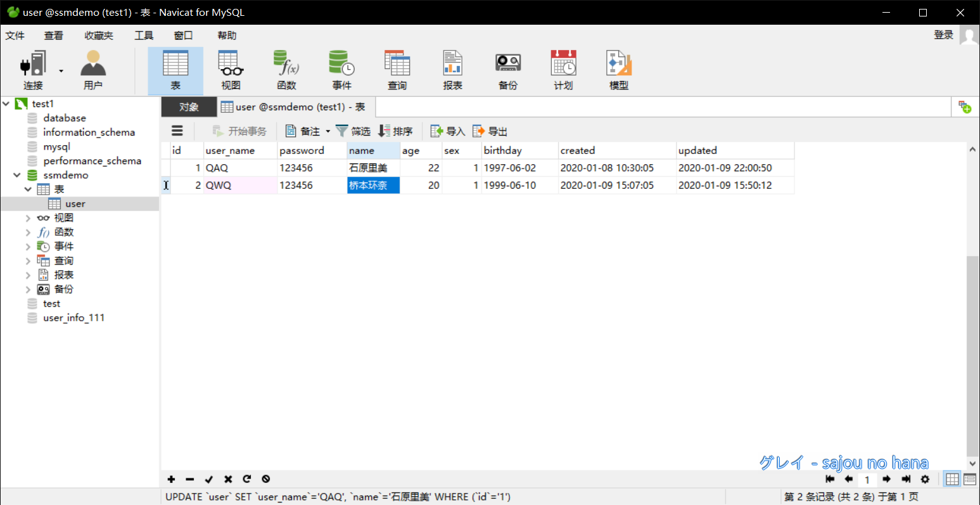Click the 排序 sort button

click(395, 131)
